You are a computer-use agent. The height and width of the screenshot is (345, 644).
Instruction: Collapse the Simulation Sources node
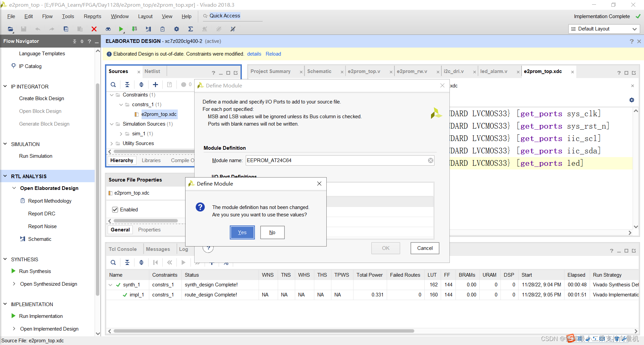(x=112, y=124)
